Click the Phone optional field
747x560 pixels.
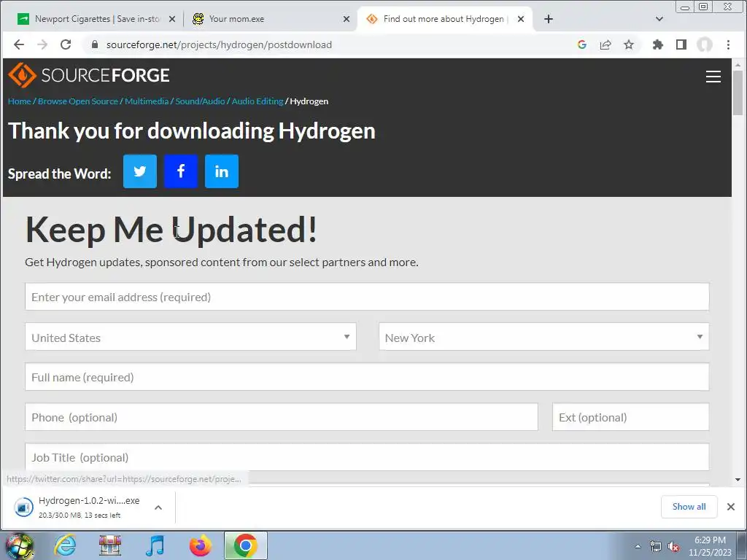[282, 417]
